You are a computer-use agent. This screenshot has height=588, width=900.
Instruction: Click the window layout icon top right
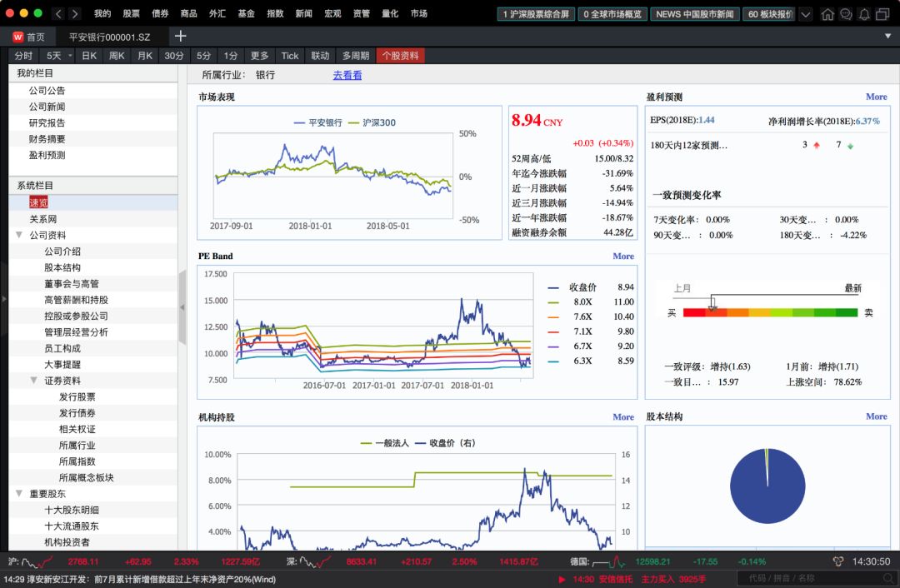882,14
